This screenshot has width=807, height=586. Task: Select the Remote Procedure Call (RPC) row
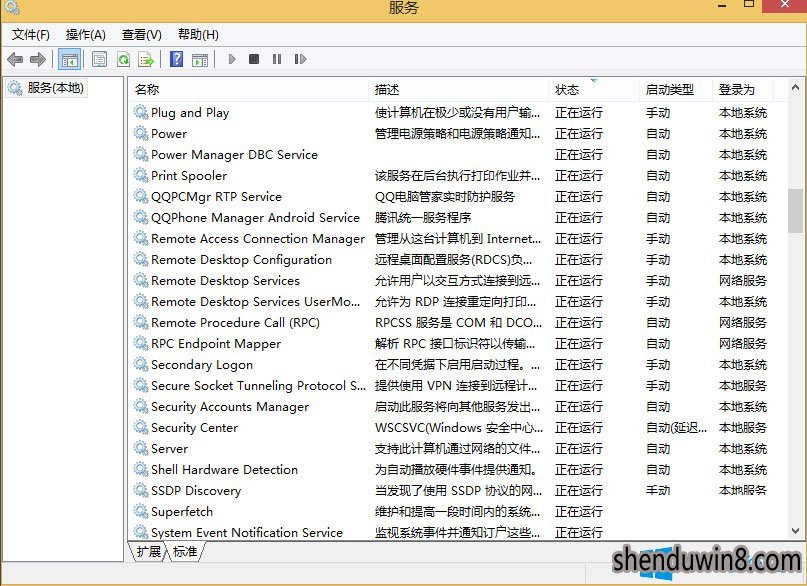pyautogui.click(x=458, y=323)
